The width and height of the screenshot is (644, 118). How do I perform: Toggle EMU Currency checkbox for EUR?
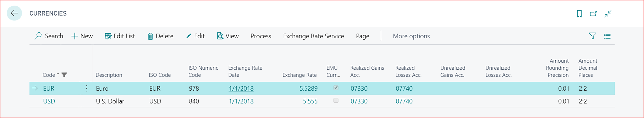click(336, 88)
